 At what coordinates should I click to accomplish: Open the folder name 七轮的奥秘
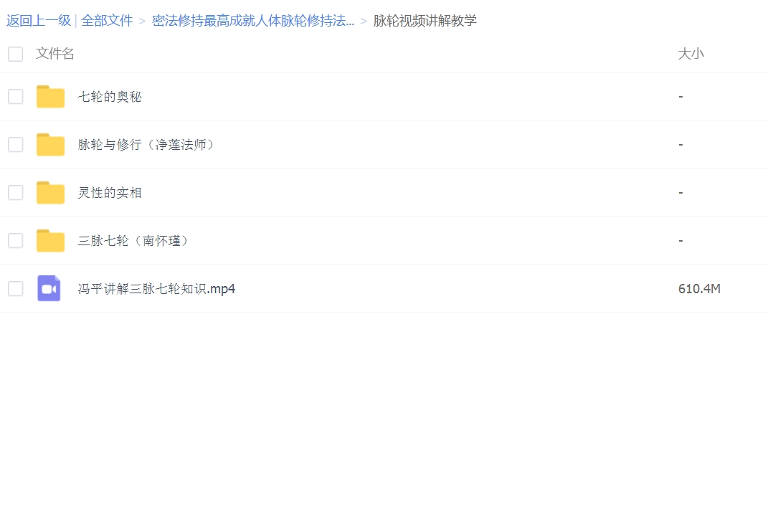pos(110,97)
